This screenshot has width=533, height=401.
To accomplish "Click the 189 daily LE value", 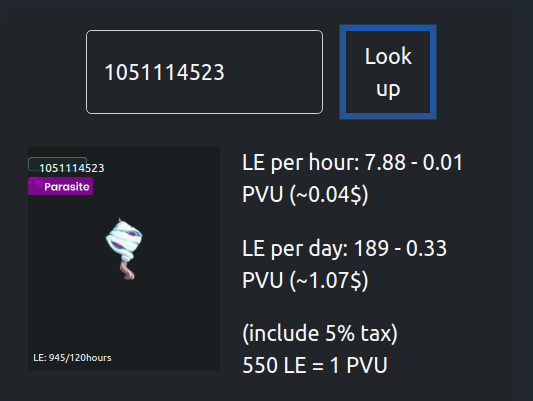I will (371, 248).
